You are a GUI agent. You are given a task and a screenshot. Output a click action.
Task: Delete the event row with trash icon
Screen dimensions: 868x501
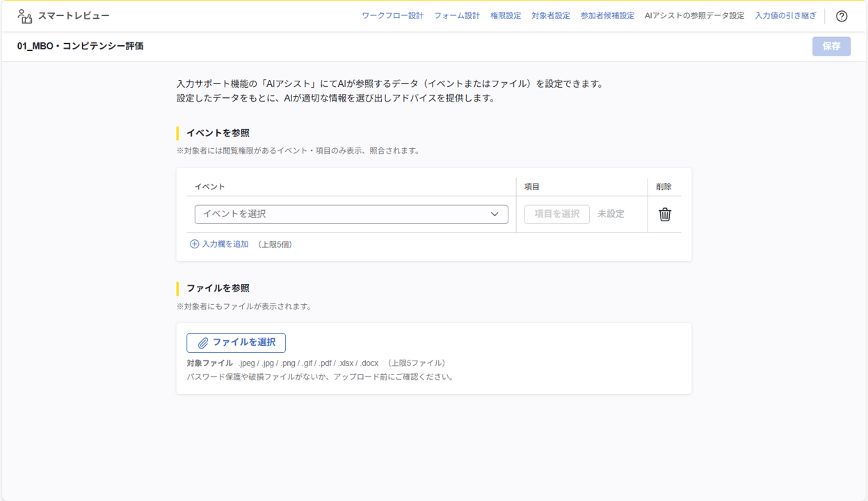[665, 214]
